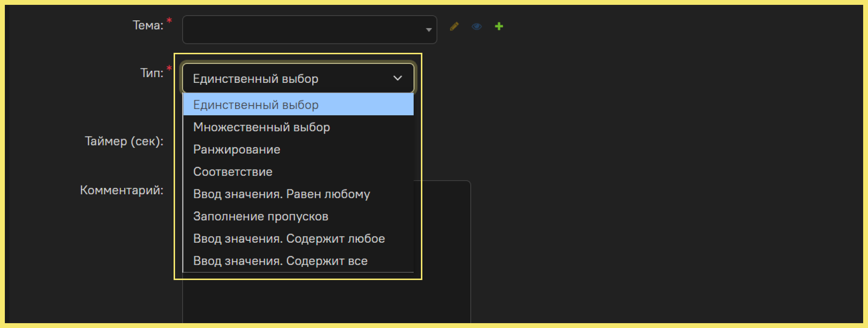Choose Ввод значения. Содержит любое
The image size is (868, 328).
point(298,238)
